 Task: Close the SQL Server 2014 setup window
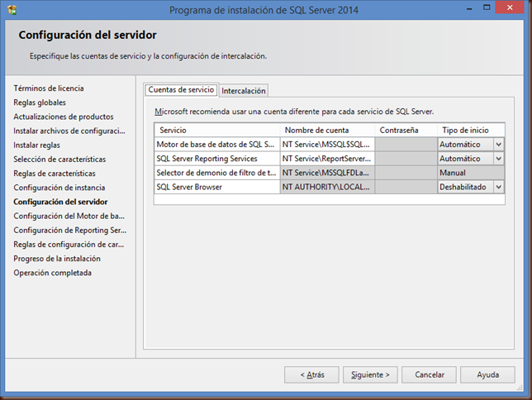tap(510, 7)
